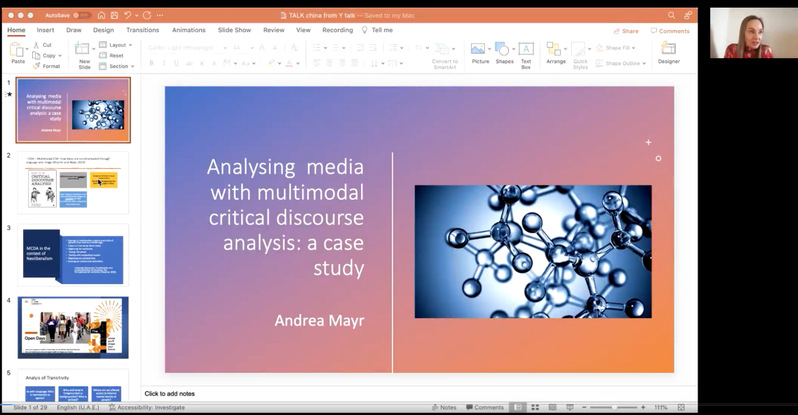Viewport: 798px width, 415px height.
Task: Insert a Text Box
Action: (526, 52)
